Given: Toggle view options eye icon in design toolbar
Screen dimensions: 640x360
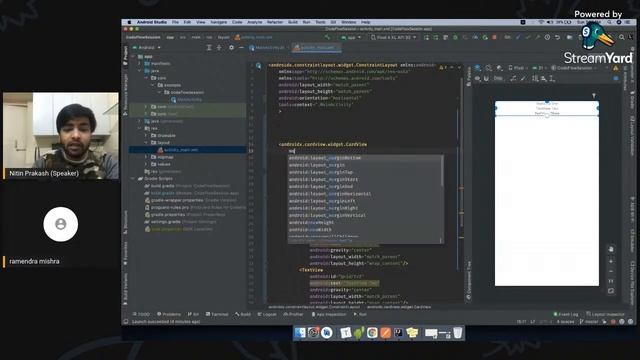Looking at the screenshot, I should (x=478, y=78).
